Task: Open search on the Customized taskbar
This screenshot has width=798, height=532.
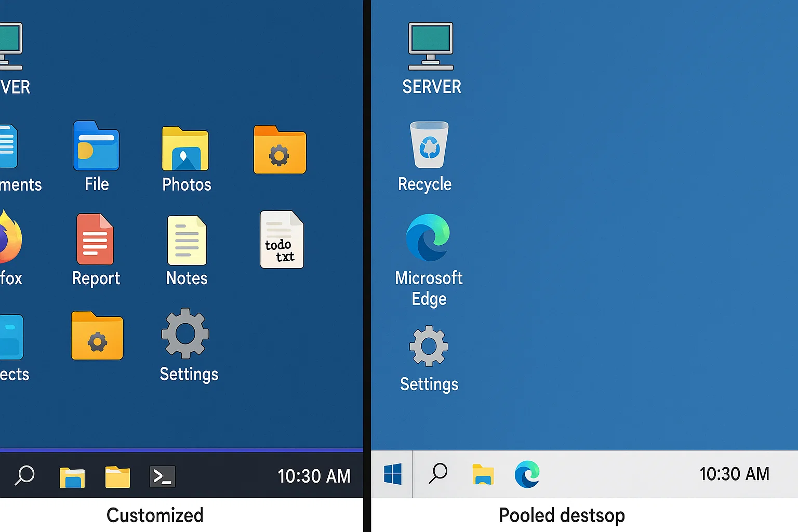Action: 24,474
